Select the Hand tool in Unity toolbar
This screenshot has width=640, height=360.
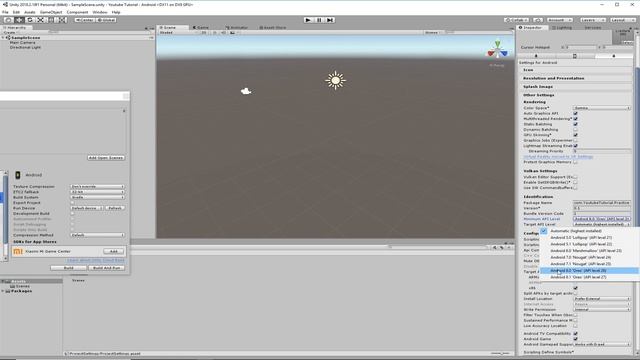click(x=8, y=20)
